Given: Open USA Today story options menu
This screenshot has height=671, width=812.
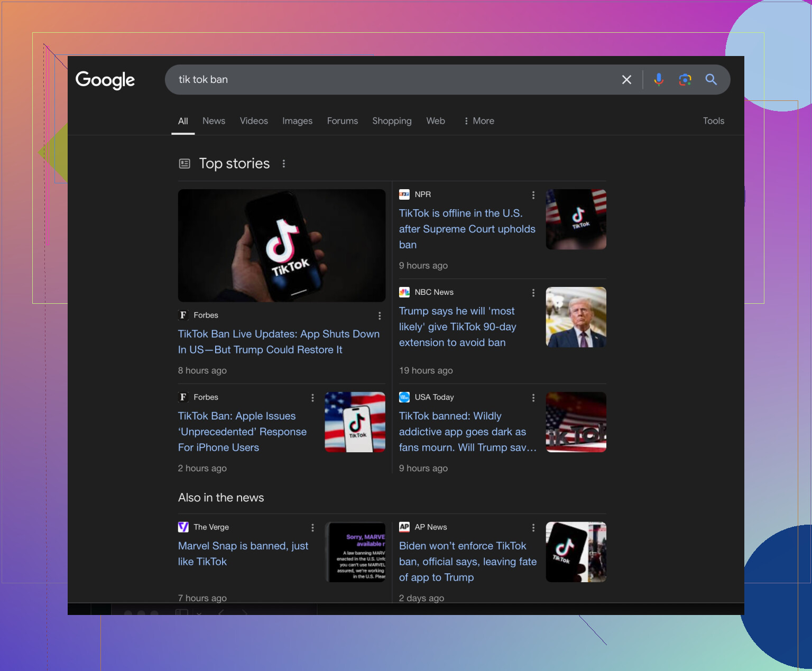Looking at the screenshot, I should coord(533,397).
